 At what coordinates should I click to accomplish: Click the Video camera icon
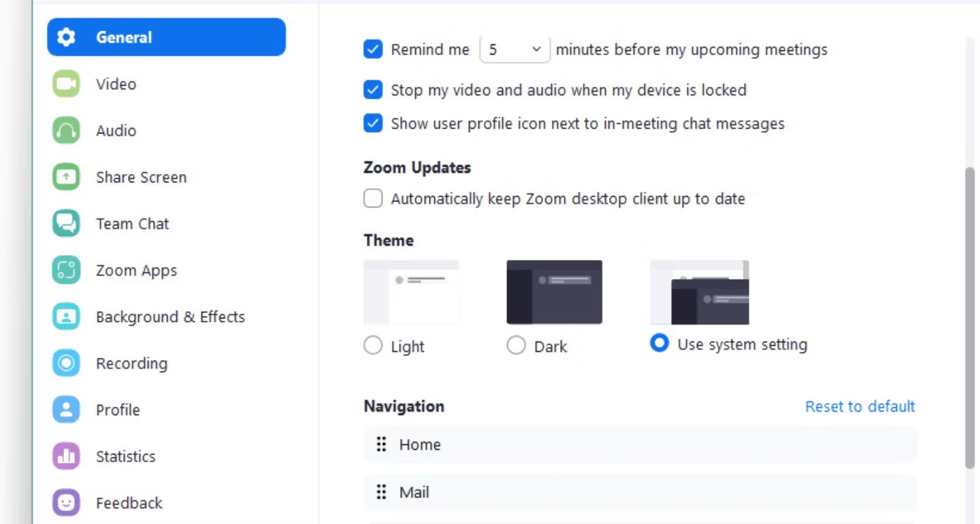pyautogui.click(x=66, y=84)
